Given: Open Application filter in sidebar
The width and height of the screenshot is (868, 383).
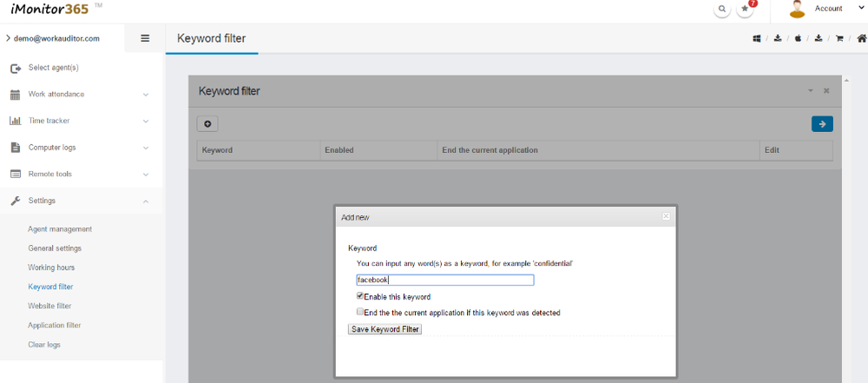Looking at the screenshot, I should pyautogui.click(x=54, y=326).
